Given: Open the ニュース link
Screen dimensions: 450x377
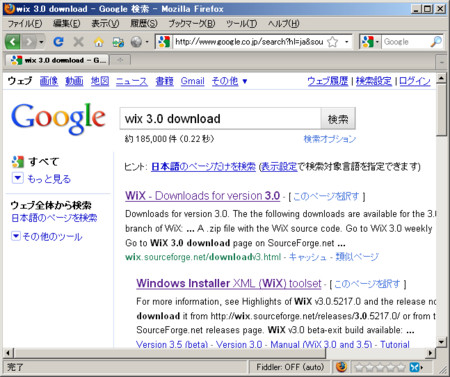Looking at the screenshot, I should tap(132, 81).
